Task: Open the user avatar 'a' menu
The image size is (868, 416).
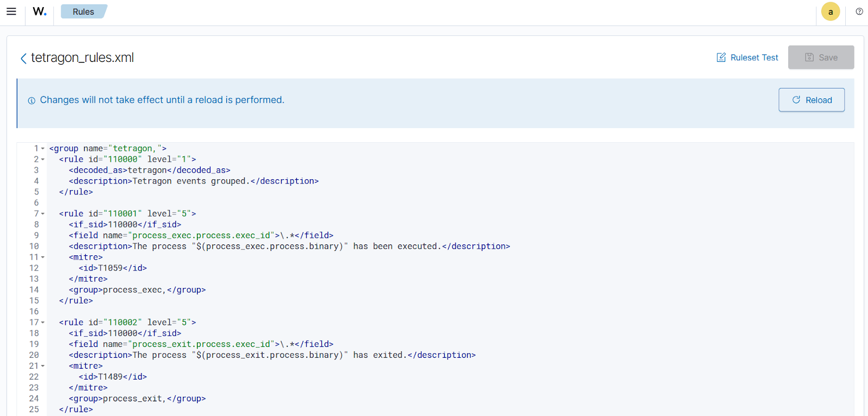Action: click(830, 11)
